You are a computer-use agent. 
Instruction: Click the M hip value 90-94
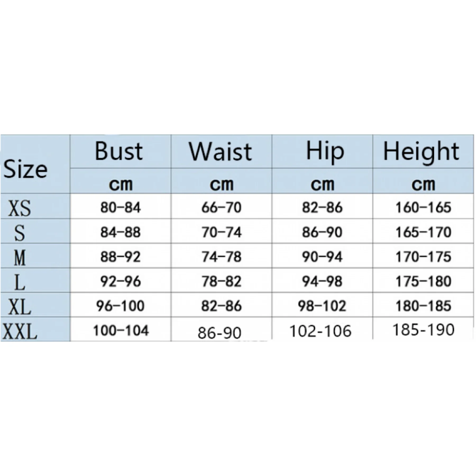[x=322, y=257]
